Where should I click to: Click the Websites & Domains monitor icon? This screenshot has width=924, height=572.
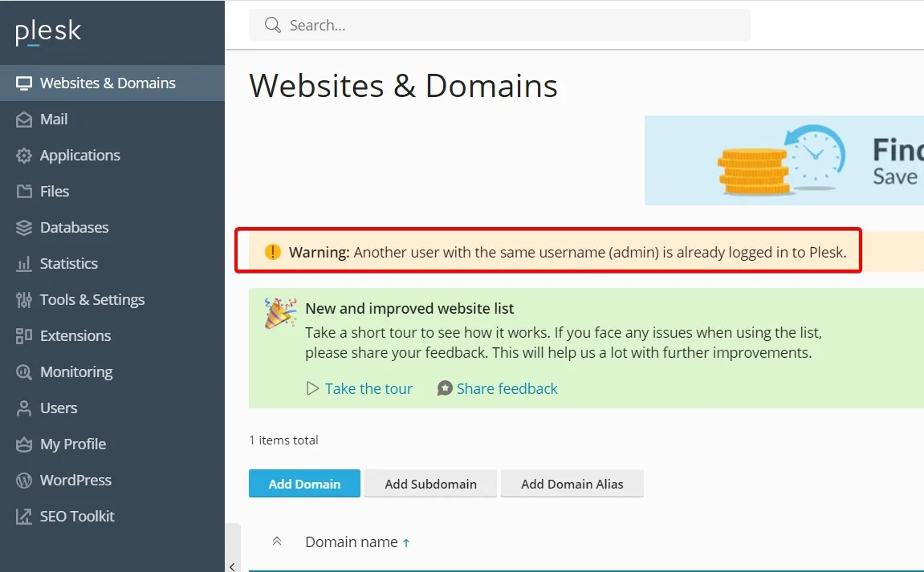(24, 83)
